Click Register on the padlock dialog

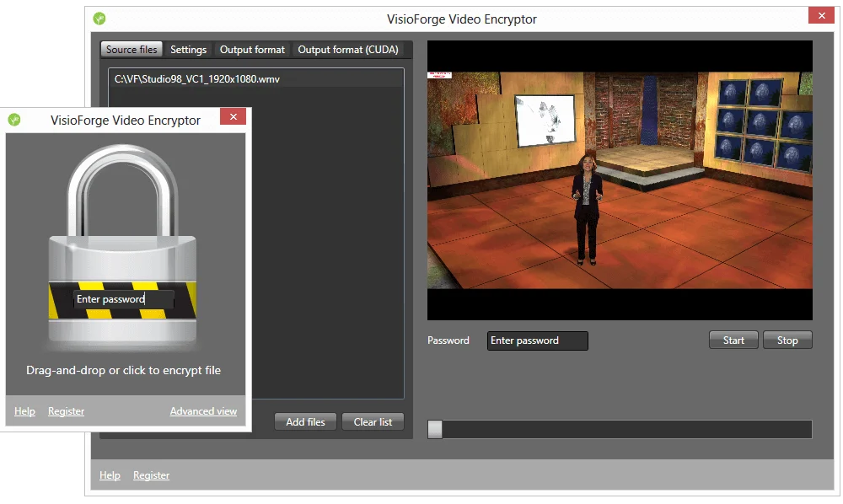[x=66, y=410]
